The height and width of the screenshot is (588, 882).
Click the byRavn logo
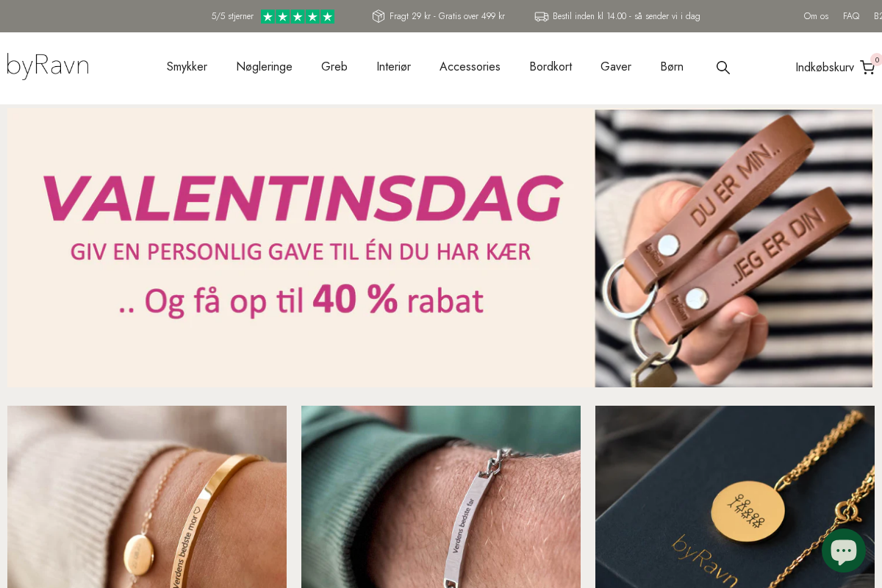(48, 66)
